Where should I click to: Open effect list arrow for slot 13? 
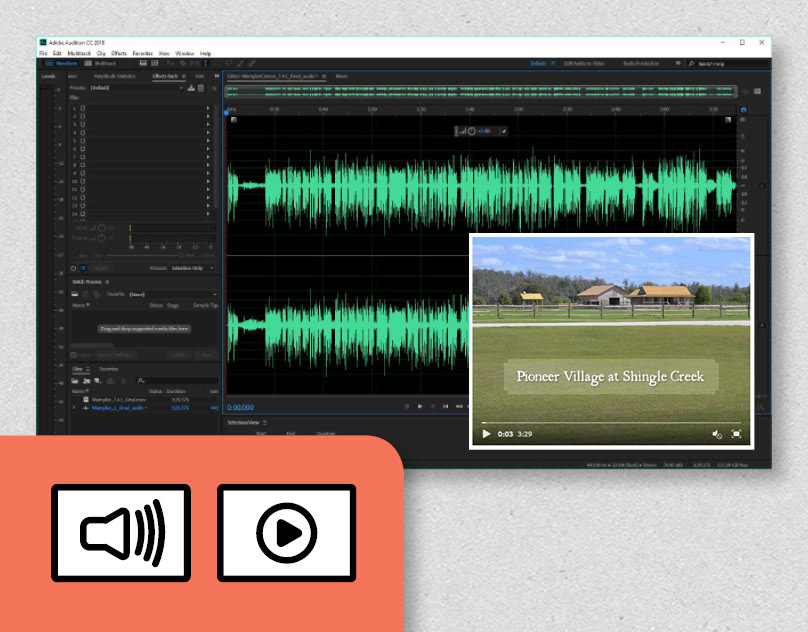click(208, 206)
